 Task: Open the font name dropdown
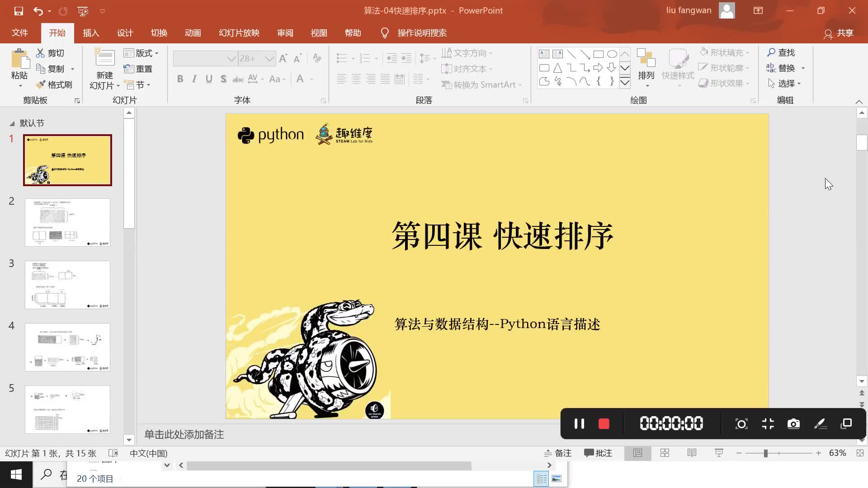point(231,59)
